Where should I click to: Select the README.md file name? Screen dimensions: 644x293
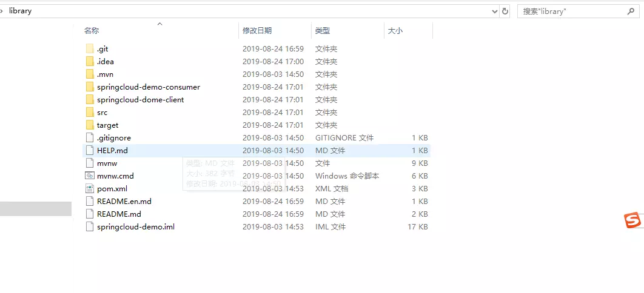(x=119, y=214)
